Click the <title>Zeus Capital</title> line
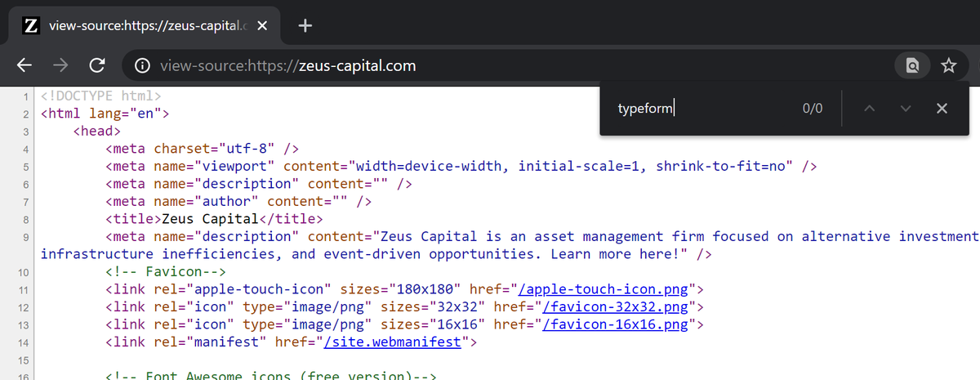This screenshot has width=980, height=380. (x=214, y=219)
